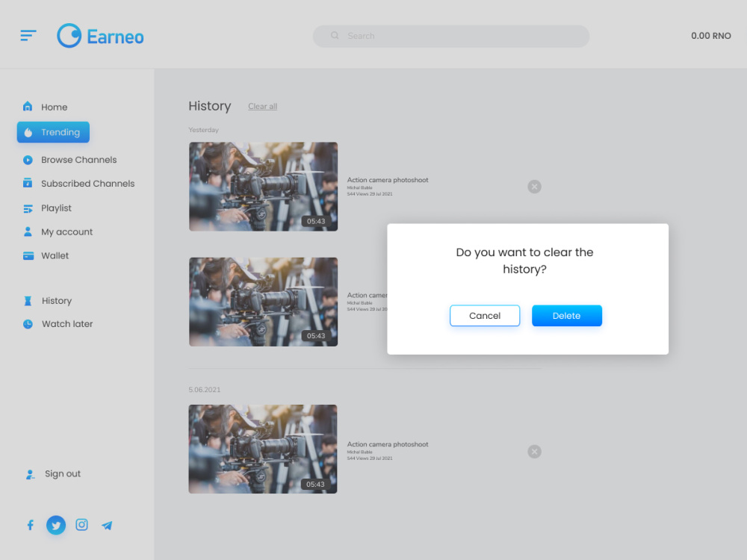Open the Instagram social icon
The image size is (747, 560).
click(82, 525)
